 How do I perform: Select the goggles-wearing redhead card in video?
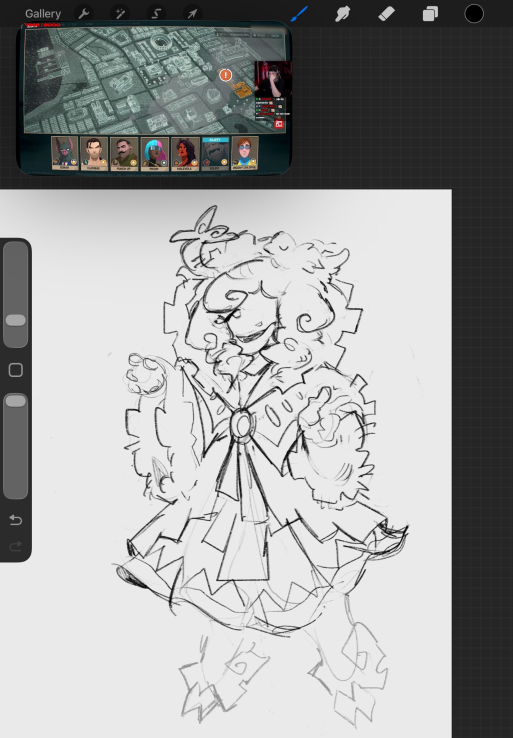coord(245,153)
